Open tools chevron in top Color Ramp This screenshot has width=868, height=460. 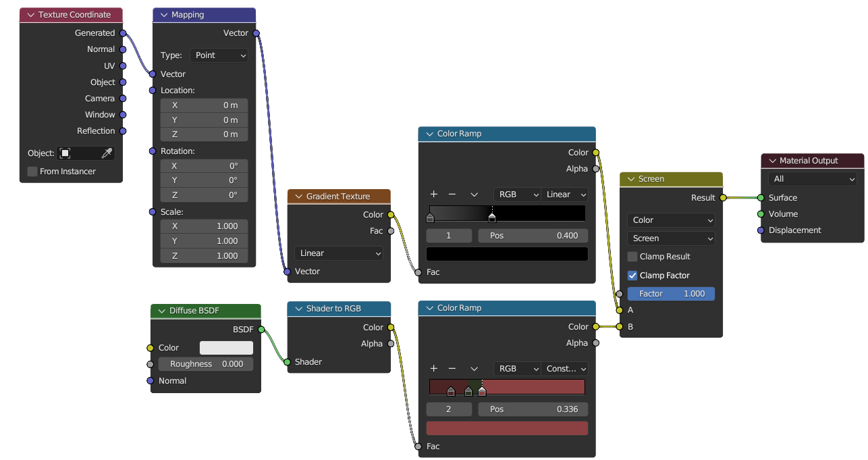474,195
